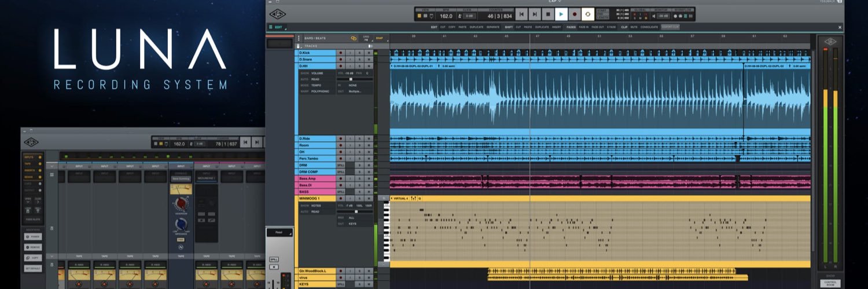The image size is (868, 289).
Task: Click the Universal Audio logo in mixer window
Action: coord(31,142)
